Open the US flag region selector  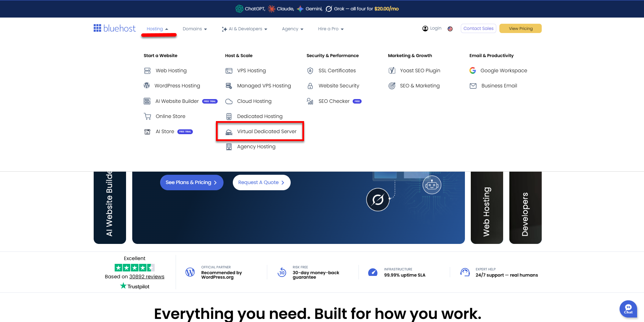[x=450, y=29]
